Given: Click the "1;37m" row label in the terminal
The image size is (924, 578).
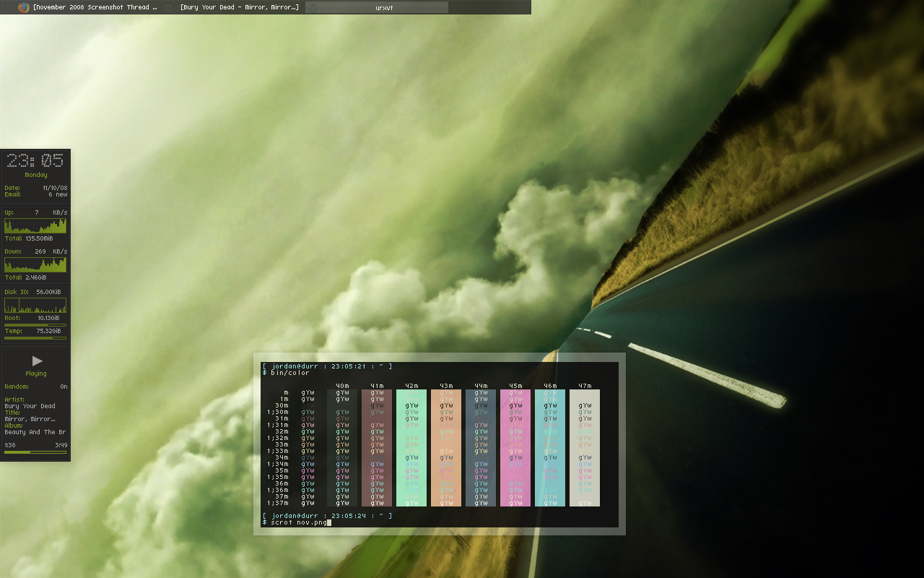Looking at the screenshot, I should [x=277, y=503].
